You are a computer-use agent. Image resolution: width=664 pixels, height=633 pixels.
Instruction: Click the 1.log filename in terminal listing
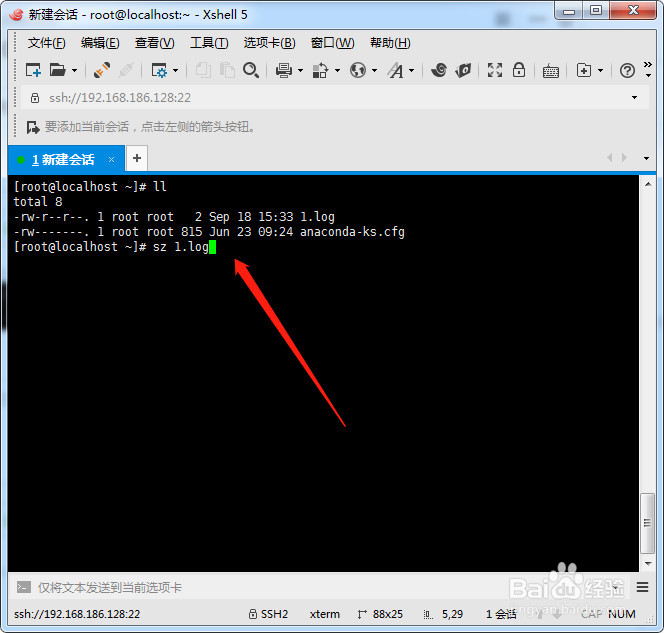pos(317,217)
